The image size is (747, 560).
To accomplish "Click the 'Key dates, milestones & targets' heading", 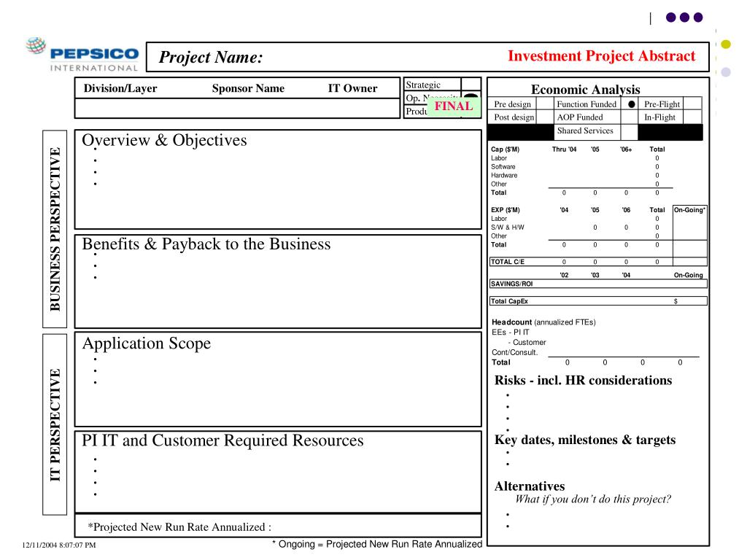I will 585,440.
